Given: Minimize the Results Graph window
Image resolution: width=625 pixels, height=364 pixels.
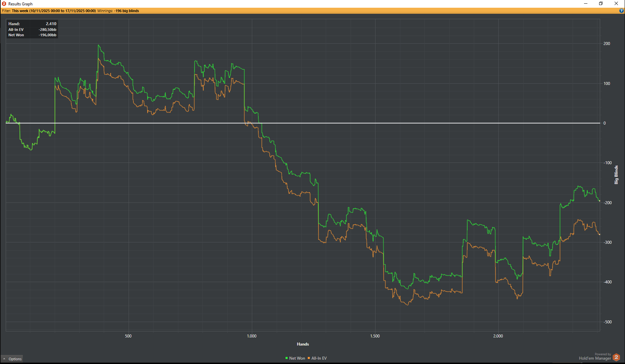Looking at the screenshot, I should (x=586, y=4).
